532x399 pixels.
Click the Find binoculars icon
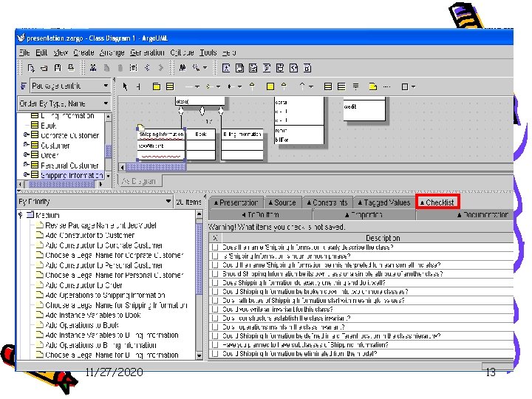pos(183,68)
